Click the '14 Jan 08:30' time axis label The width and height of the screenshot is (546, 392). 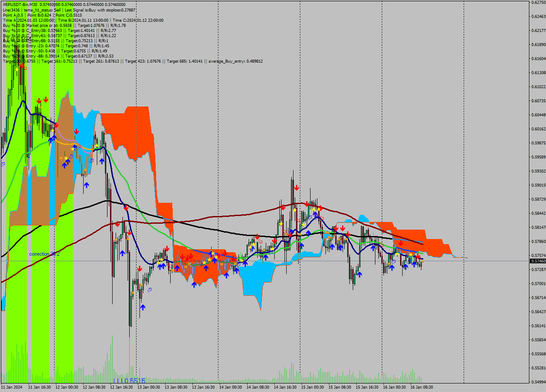pyautogui.click(x=258, y=387)
